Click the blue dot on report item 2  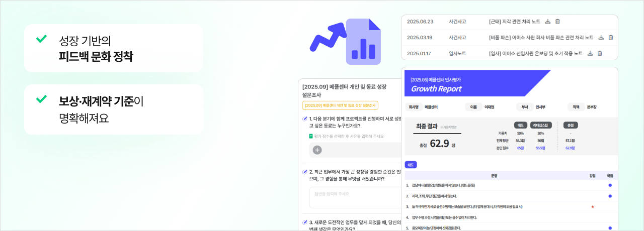(610, 196)
